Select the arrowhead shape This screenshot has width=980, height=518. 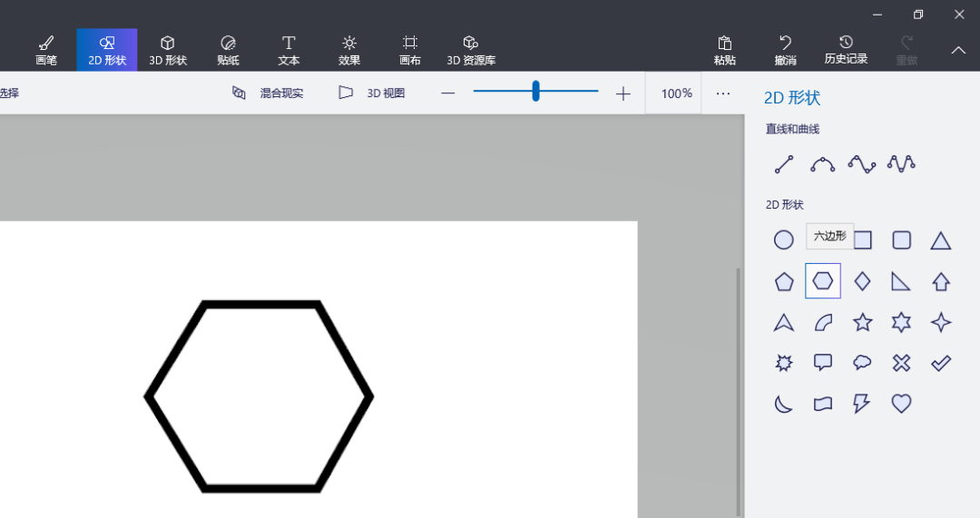[784, 322]
